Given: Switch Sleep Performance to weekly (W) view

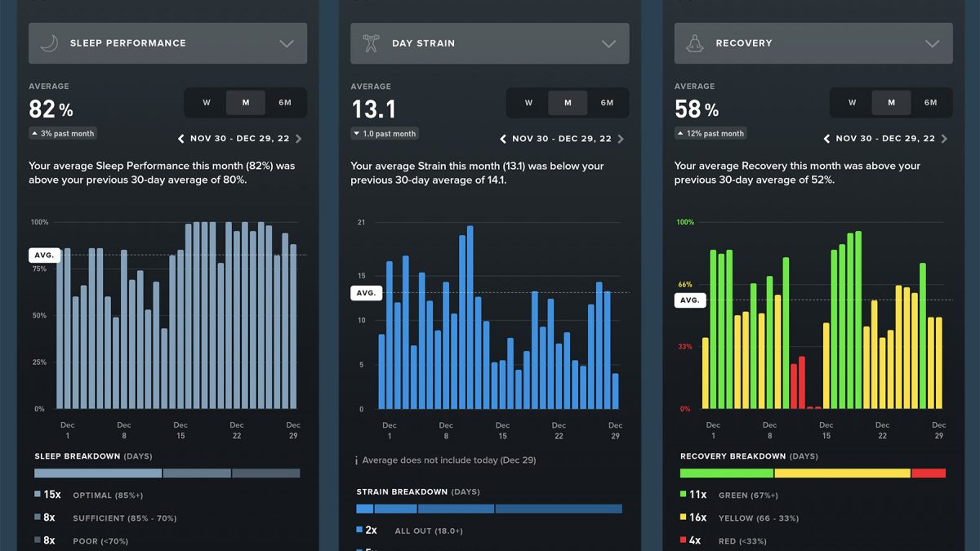Looking at the screenshot, I should [x=207, y=103].
